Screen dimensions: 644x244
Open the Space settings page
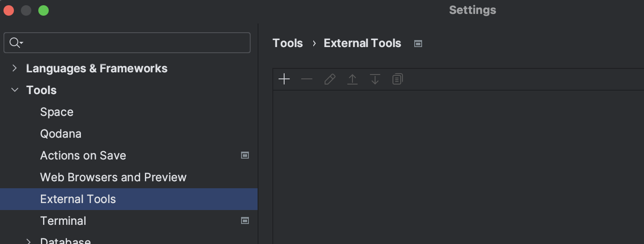point(57,112)
